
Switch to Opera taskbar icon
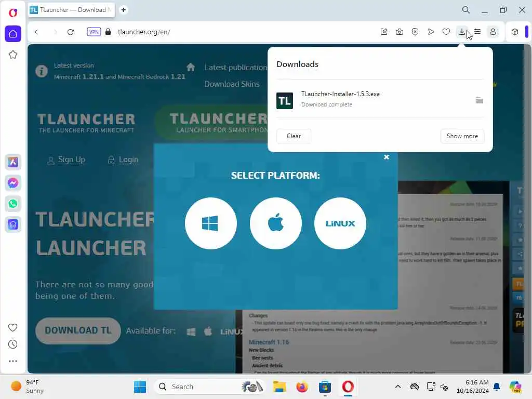pos(348,387)
